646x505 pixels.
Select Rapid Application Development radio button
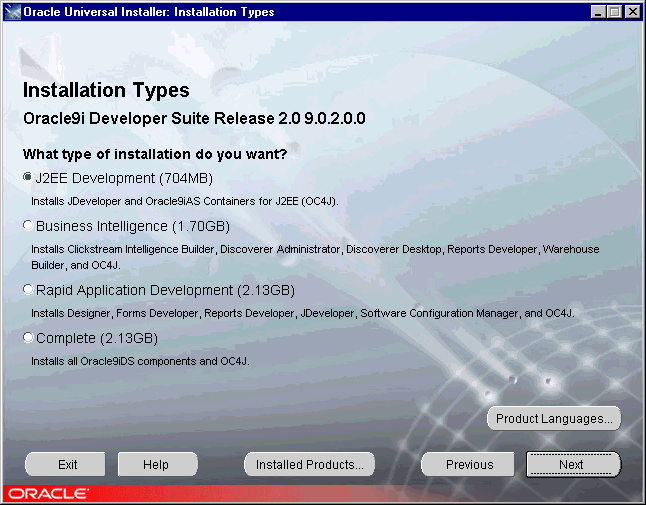(x=28, y=290)
